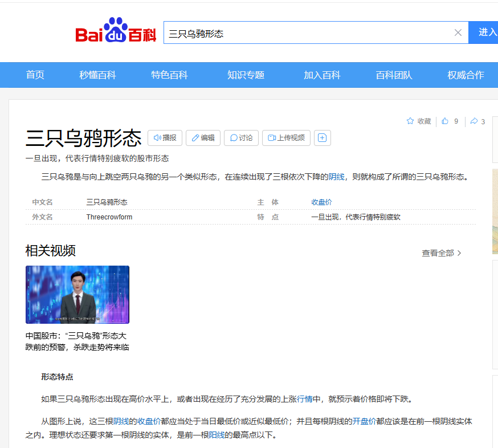Play the related video thumbnail

click(x=77, y=295)
